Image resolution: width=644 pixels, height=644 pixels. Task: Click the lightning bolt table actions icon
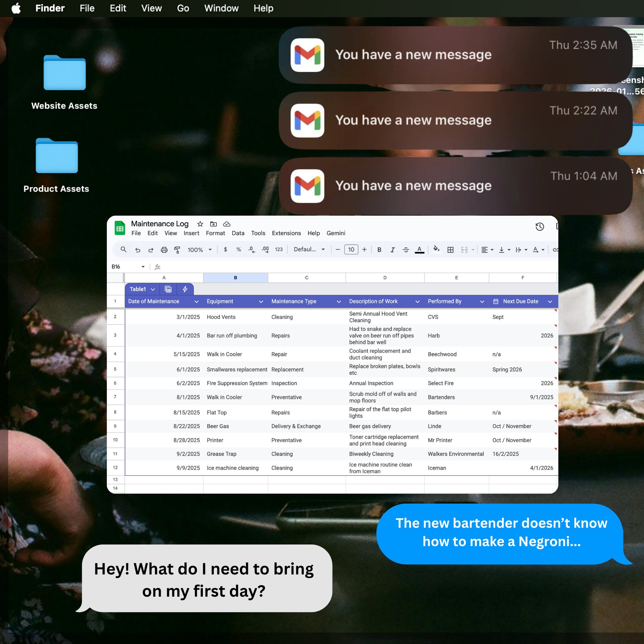185,289
